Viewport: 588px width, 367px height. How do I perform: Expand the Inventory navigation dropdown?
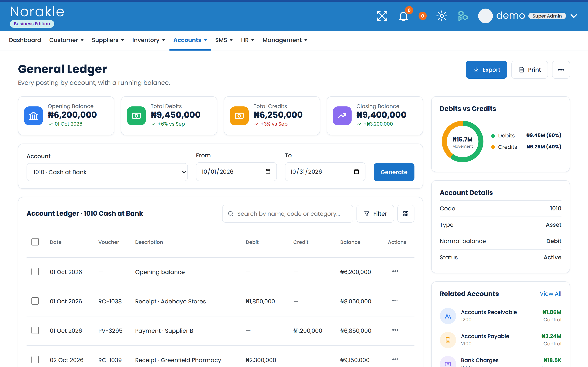point(149,40)
